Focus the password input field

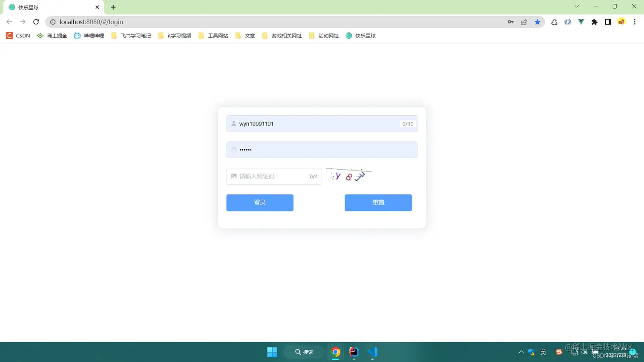(322, 150)
